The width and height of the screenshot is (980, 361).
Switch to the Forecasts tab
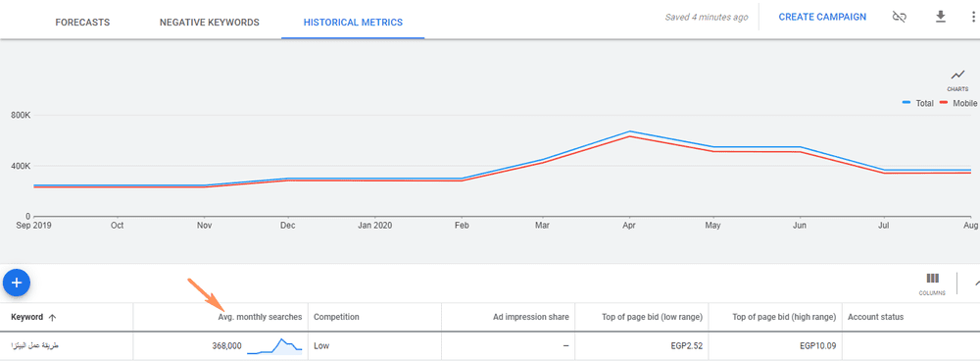click(82, 22)
